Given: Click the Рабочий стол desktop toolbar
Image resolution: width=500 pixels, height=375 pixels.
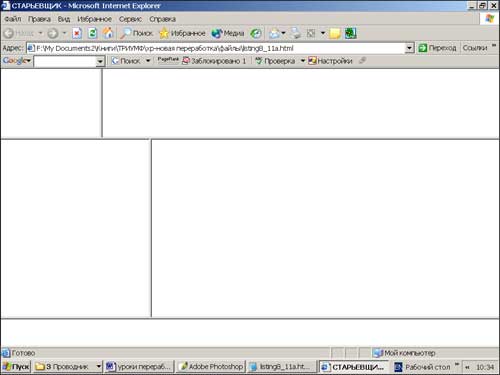Looking at the screenshot, I should point(422,367).
